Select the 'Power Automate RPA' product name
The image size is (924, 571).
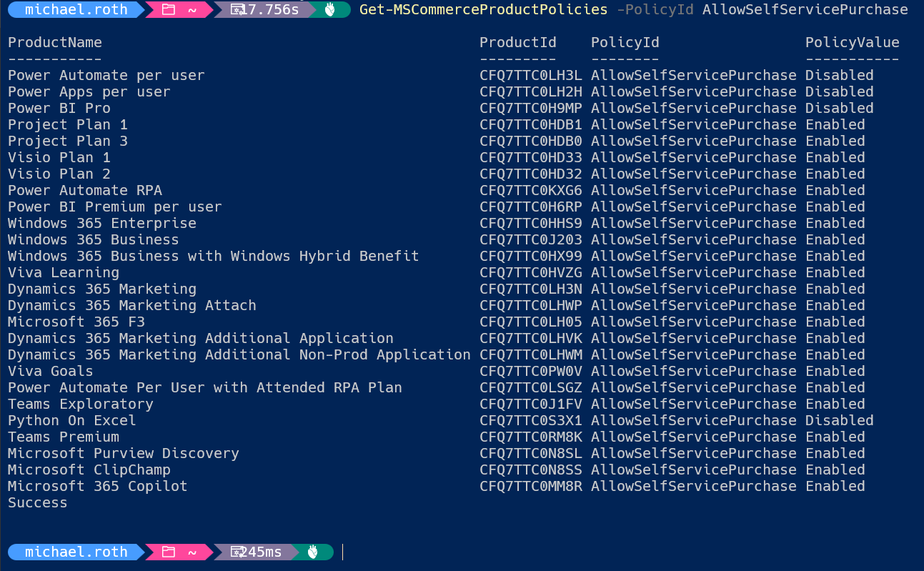pos(85,190)
